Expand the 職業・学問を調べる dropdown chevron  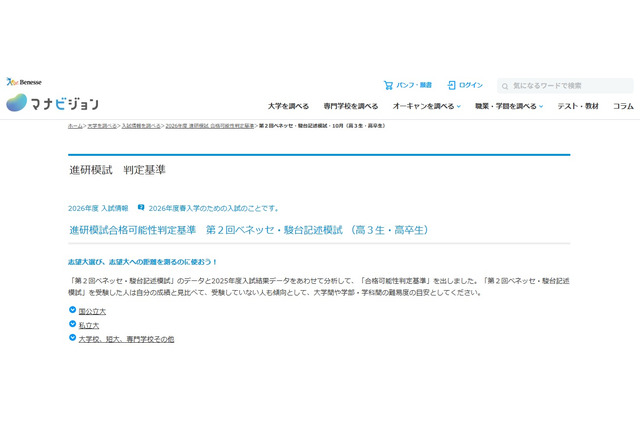coord(541,106)
